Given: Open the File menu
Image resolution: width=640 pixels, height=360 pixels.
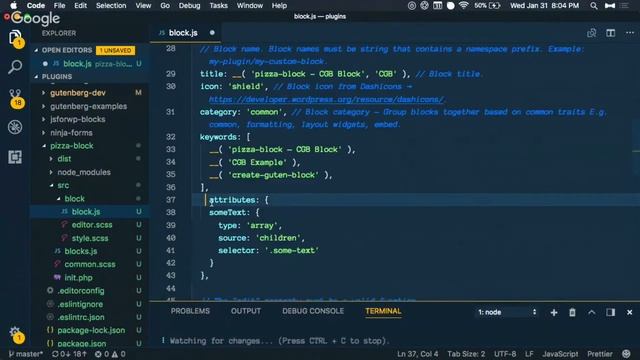Looking at the screenshot, I should [60, 6].
